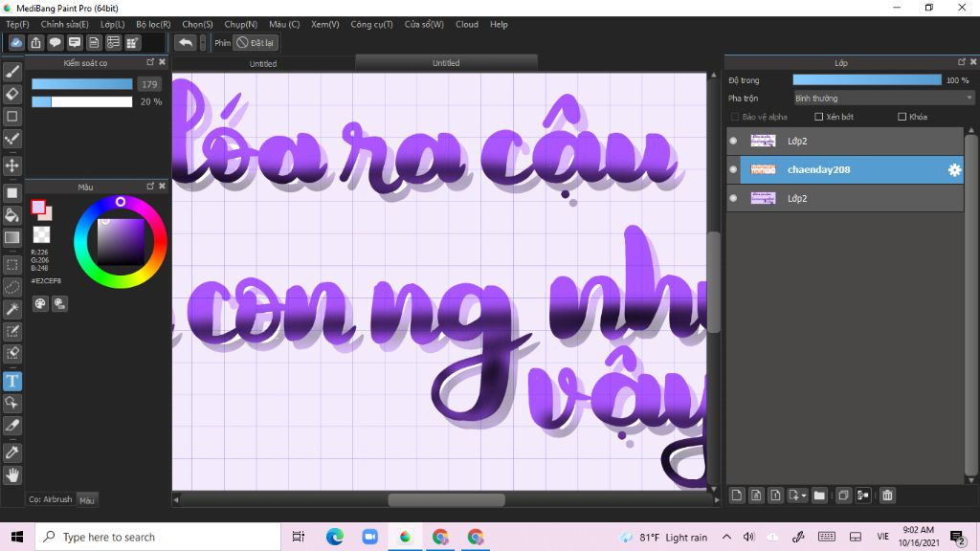The width and height of the screenshot is (980, 551).
Task: Select the chaenday208 layer
Action: pyautogui.click(x=851, y=170)
